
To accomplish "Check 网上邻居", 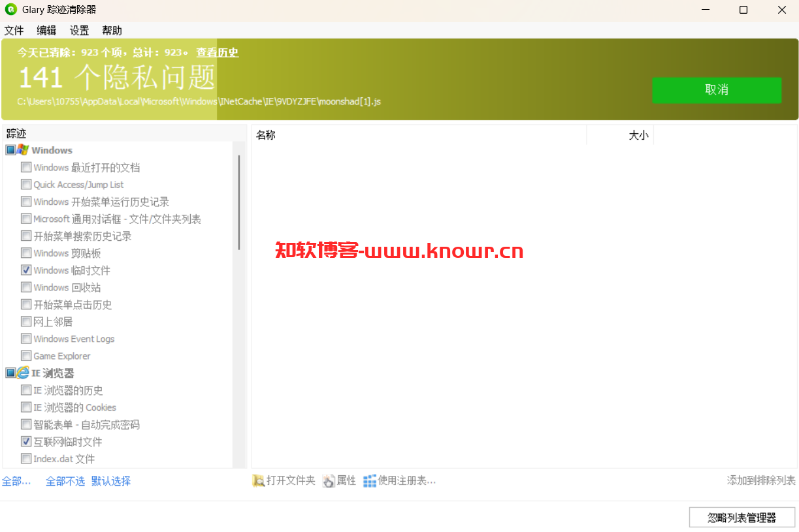I will point(26,321).
